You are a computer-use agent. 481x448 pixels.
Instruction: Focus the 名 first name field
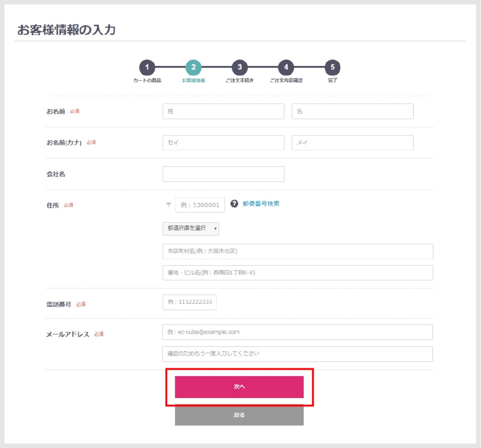point(353,111)
